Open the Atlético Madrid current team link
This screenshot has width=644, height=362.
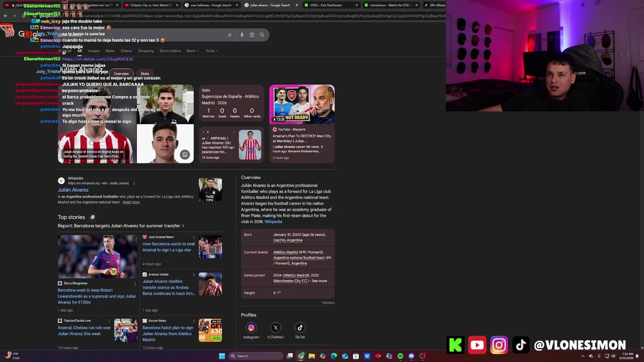tap(285, 252)
